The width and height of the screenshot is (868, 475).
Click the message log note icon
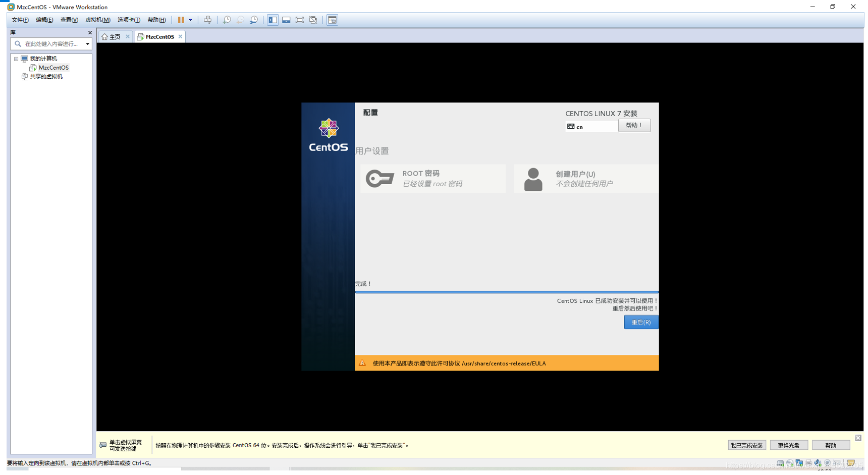(x=851, y=463)
